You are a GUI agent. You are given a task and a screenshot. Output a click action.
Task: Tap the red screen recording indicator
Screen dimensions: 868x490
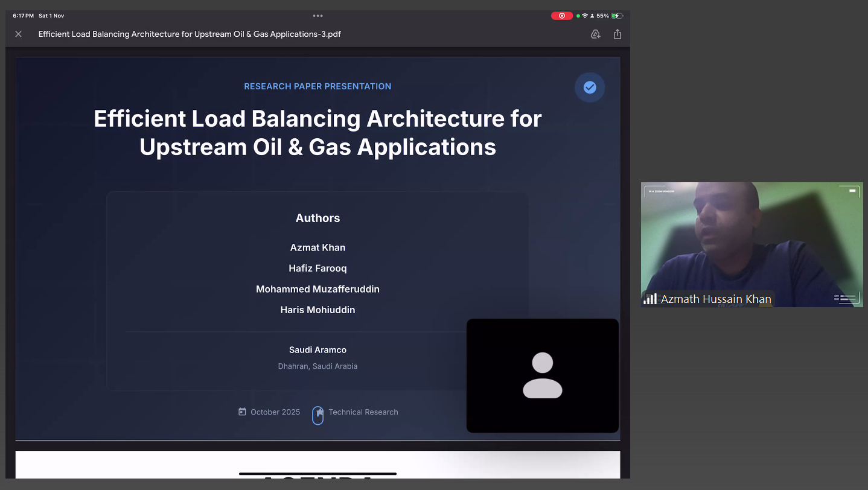(561, 16)
